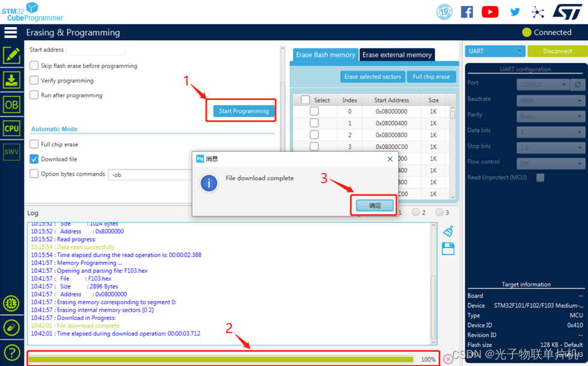Uncheck Download file option
The width and height of the screenshot is (588, 366).
[34, 159]
